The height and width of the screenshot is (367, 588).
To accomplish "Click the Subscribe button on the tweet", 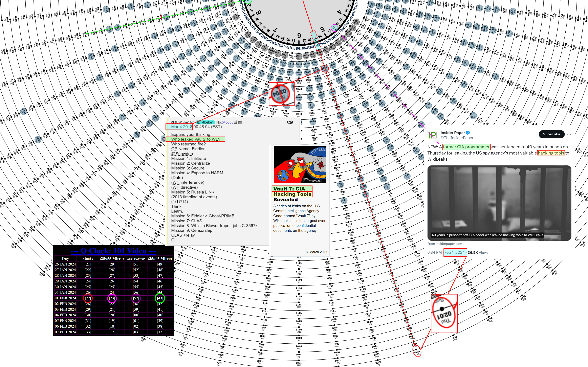I will click(x=551, y=134).
